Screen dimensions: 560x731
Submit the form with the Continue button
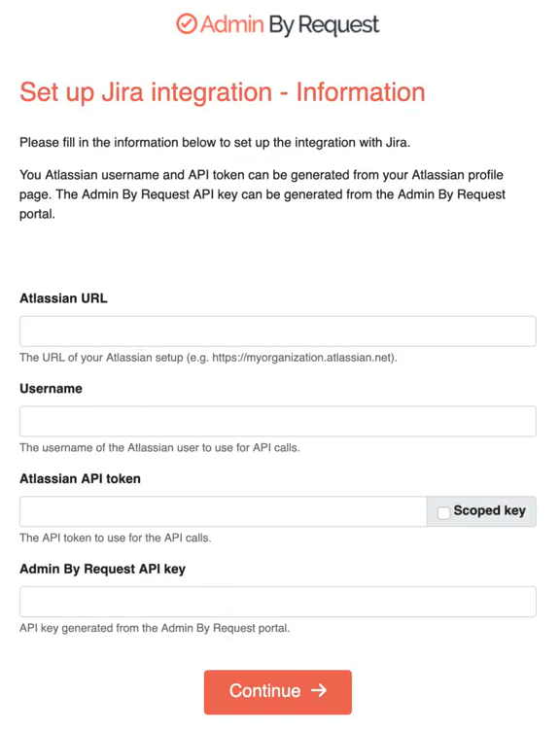coord(278,692)
